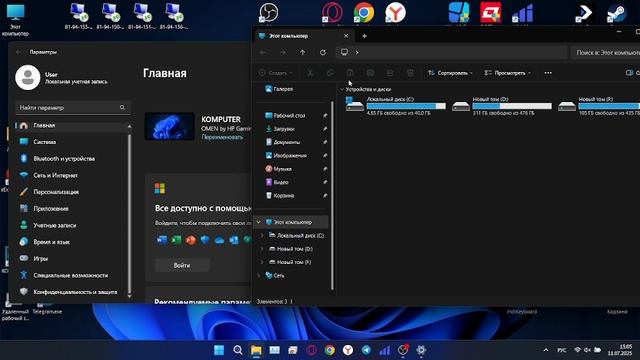
Task: Open taskbar search magnifier
Action: coord(238,350)
